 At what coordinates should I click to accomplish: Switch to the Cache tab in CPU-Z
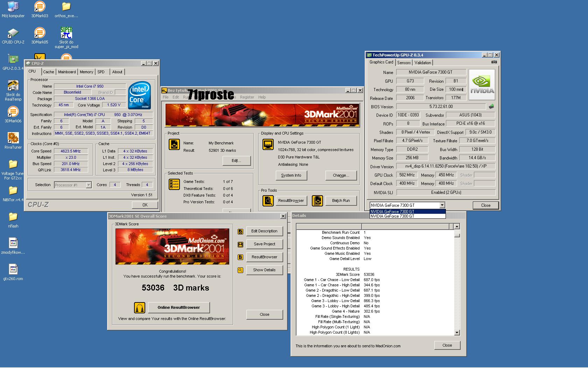(49, 72)
